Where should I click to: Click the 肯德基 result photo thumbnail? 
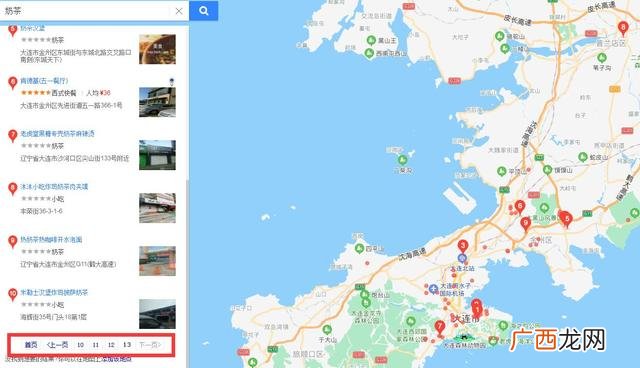tap(157, 102)
